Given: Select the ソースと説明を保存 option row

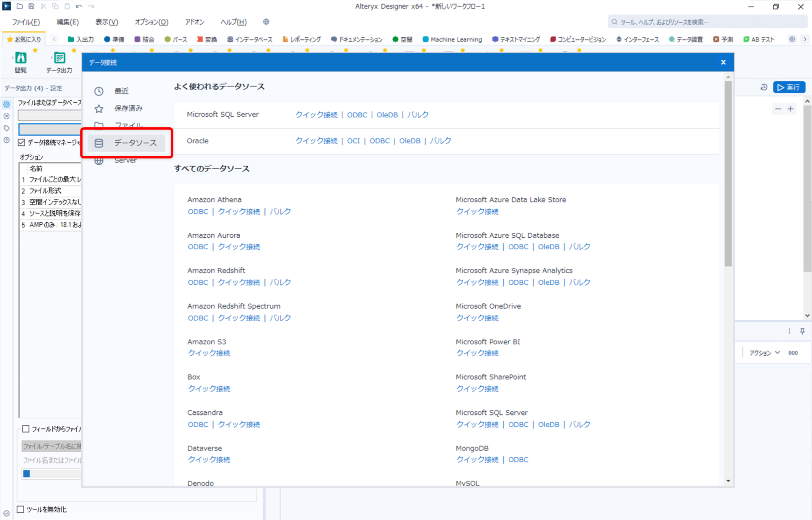Looking at the screenshot, I should [x=51, y=213].
